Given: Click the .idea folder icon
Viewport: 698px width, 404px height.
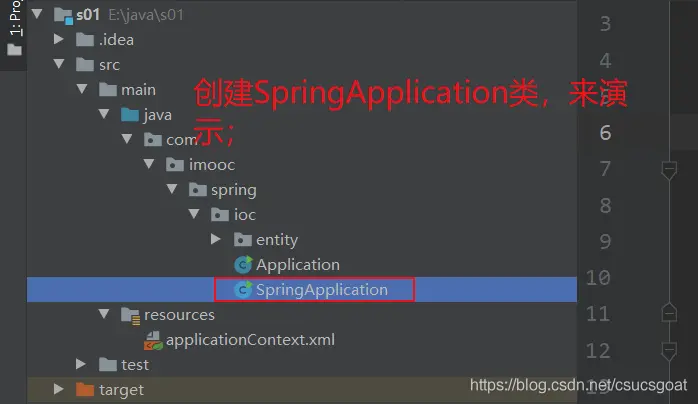Looking at the screenshot, I should point(85,40).
